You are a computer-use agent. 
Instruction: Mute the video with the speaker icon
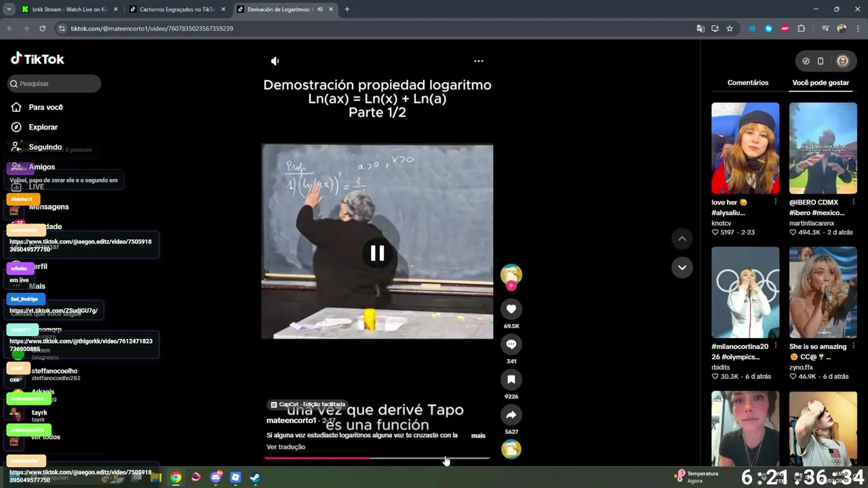tap(275, 61)
